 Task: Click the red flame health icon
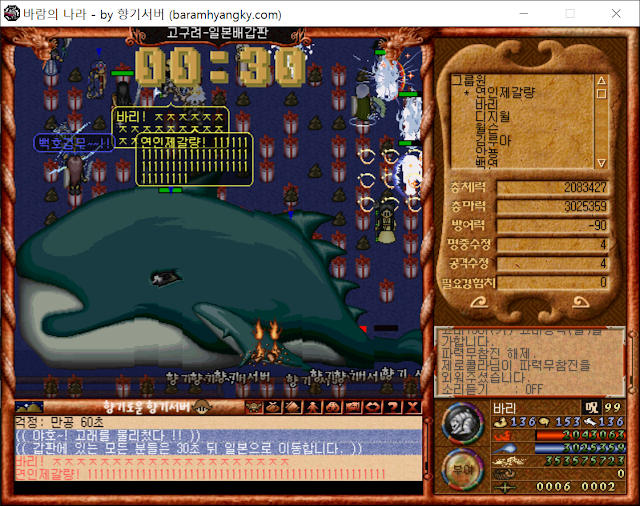pos(500,435)
